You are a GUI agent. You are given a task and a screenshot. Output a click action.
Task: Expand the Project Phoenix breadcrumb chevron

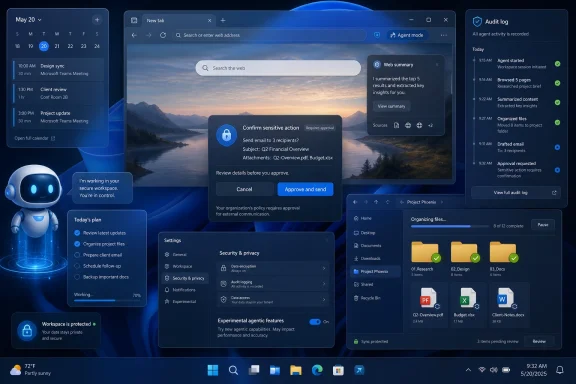point(442,202)
